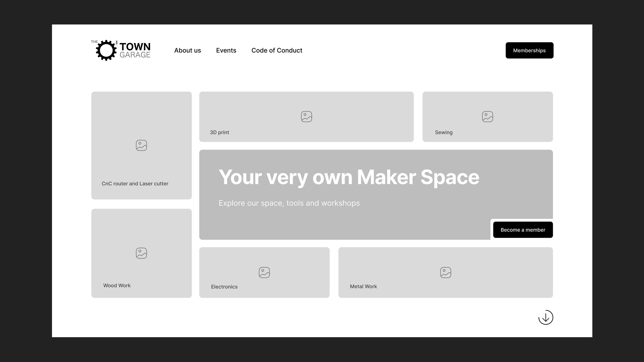This screenshot has width=644, height=362.
Task: Click the Metal Work label
Action: (363, 287)
